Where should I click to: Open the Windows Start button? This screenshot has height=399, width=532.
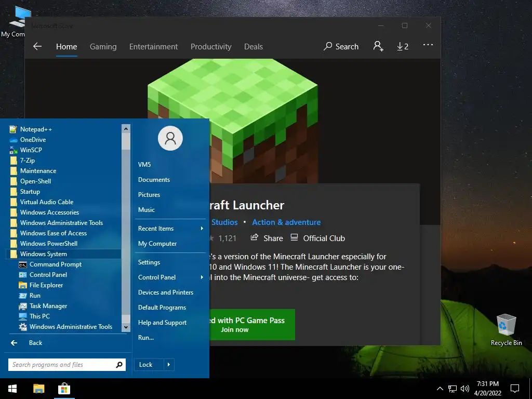[12, 389]
